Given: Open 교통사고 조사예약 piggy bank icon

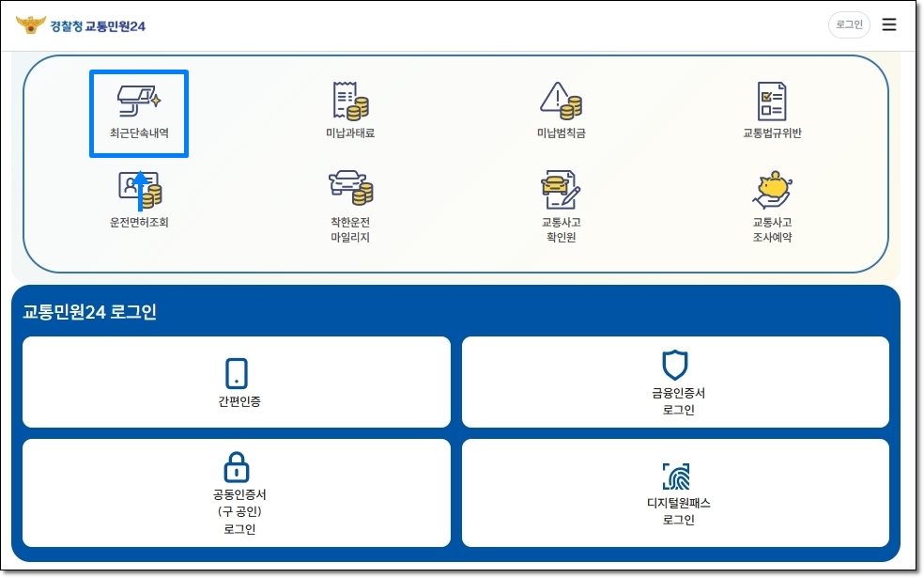Looking at the screenshot, I should pos(772,190).
